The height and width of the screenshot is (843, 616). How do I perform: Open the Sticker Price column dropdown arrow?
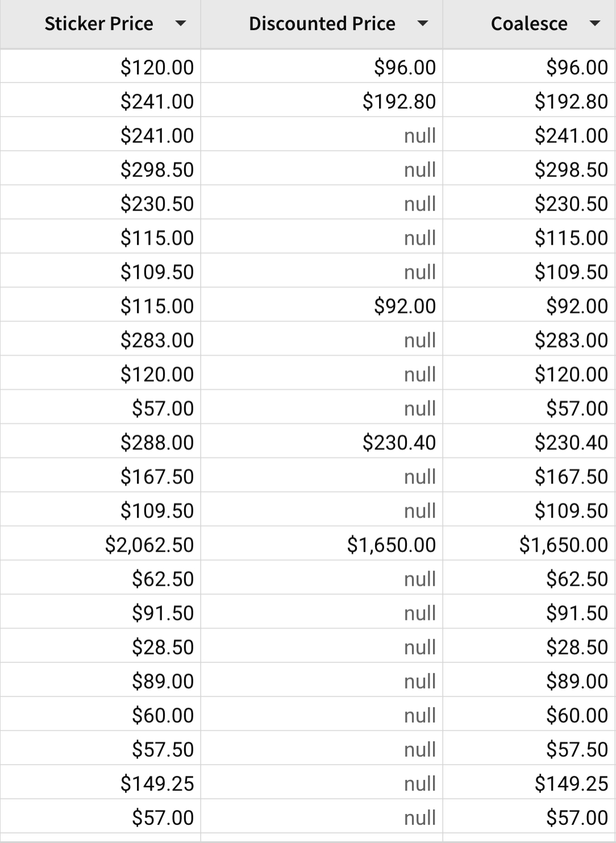tap(181, 24)
